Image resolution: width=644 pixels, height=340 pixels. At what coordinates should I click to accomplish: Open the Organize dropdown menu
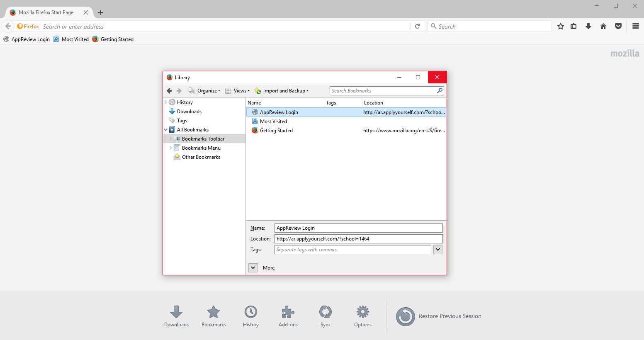tap(208, 91)
